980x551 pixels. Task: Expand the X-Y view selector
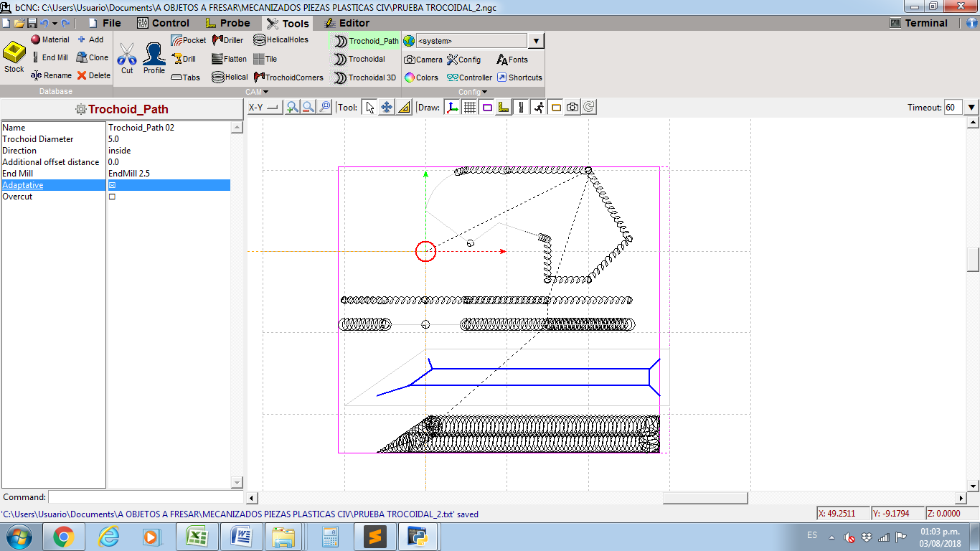264,108
